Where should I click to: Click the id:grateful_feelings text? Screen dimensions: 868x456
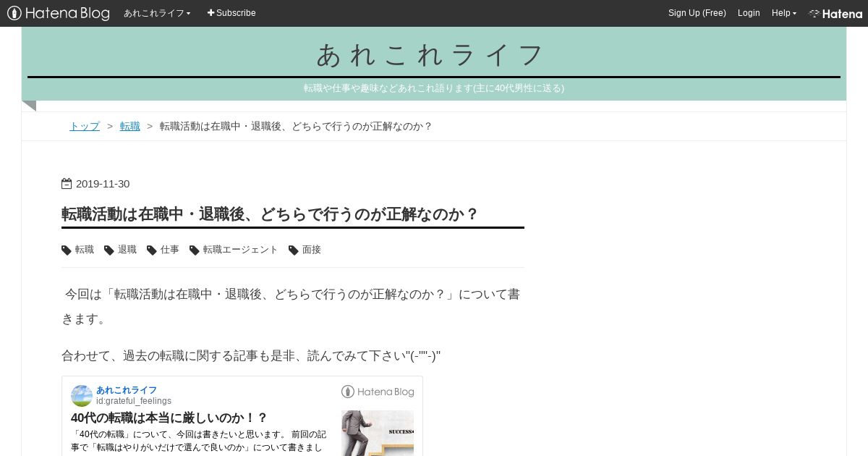coord(134,401)
